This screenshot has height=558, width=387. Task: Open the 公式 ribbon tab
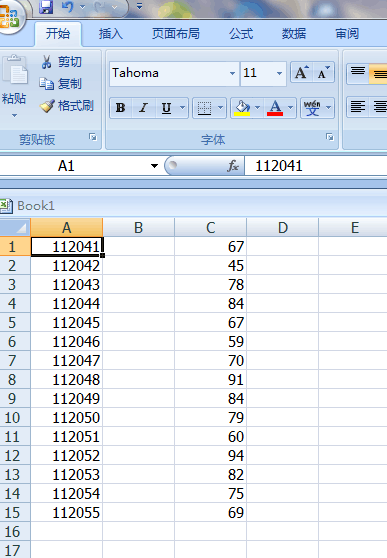click(241, 34)
